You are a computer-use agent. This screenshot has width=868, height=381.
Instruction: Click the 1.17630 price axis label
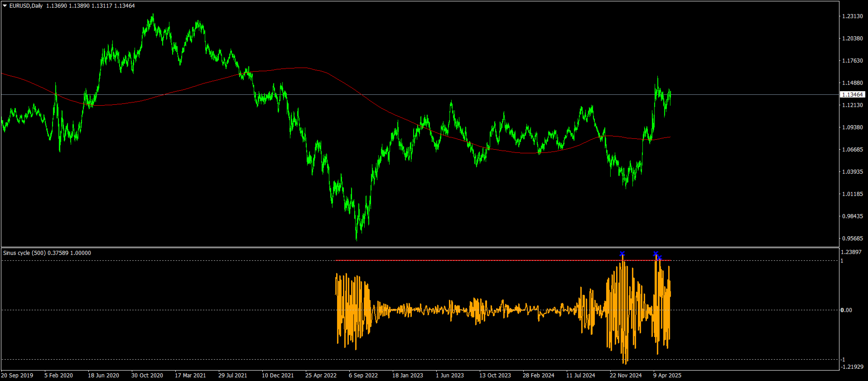852,61
